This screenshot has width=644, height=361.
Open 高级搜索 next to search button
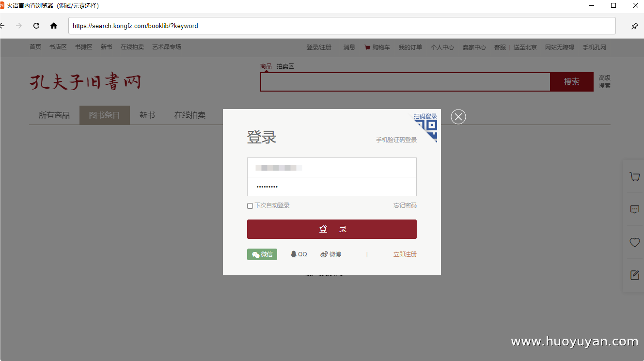point(605,82)
